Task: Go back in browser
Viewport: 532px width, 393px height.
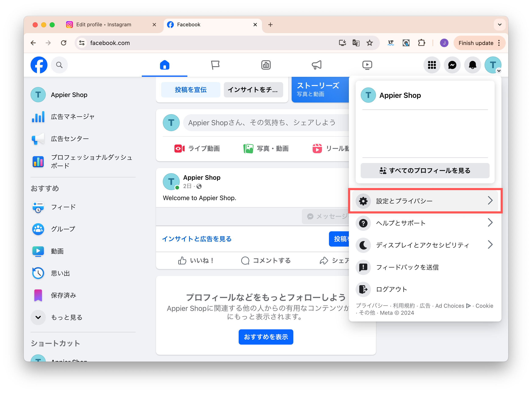Action: tap(33, 43)
